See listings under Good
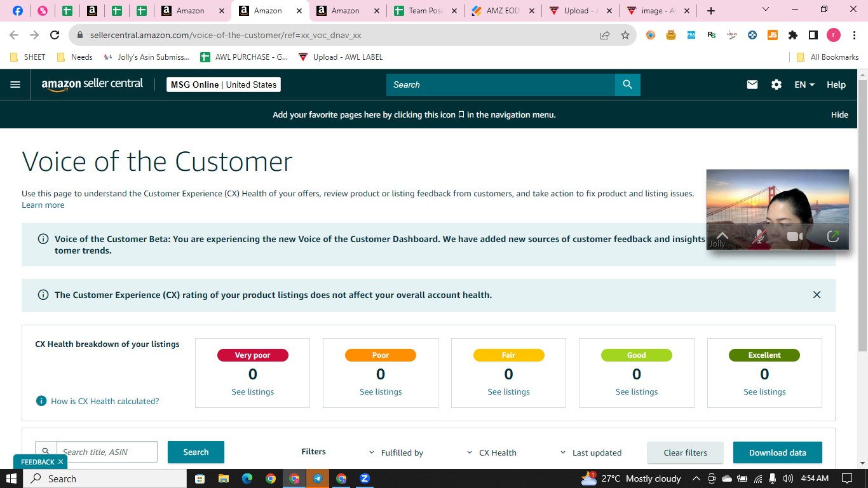Image resolution: width=868 pixels, height=488 pixels. 637,392
